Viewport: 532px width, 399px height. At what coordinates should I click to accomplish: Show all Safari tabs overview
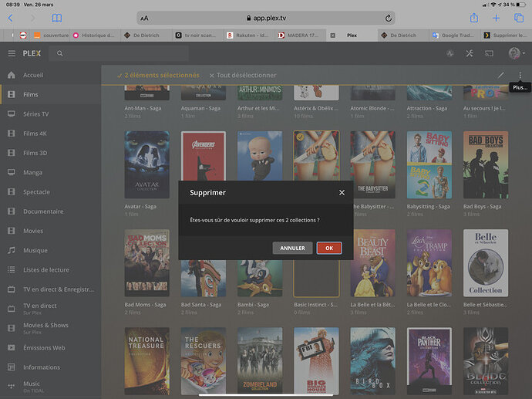(519, 18)
